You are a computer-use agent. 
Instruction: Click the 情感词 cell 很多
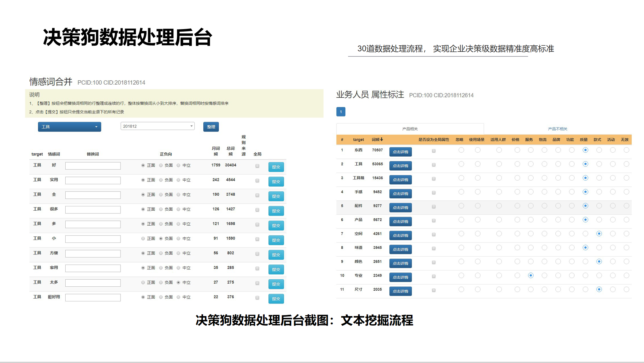click(54, 209)
